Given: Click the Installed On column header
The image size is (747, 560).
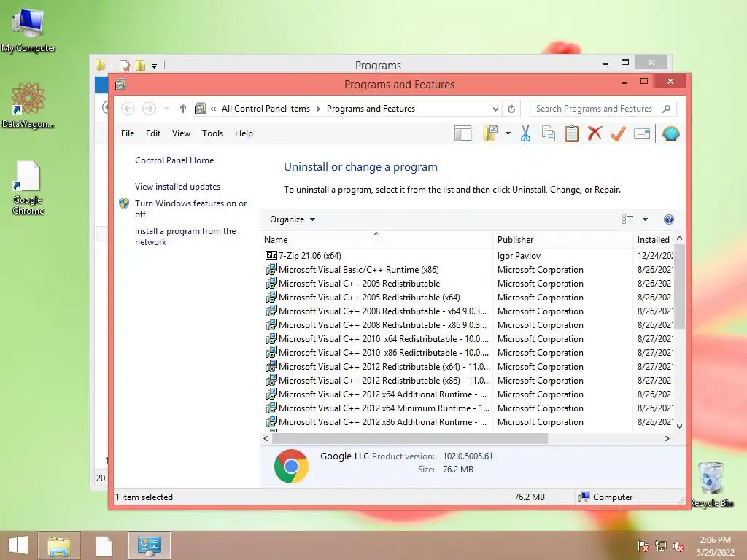Looking at the screenshot, I should [654, 240].
